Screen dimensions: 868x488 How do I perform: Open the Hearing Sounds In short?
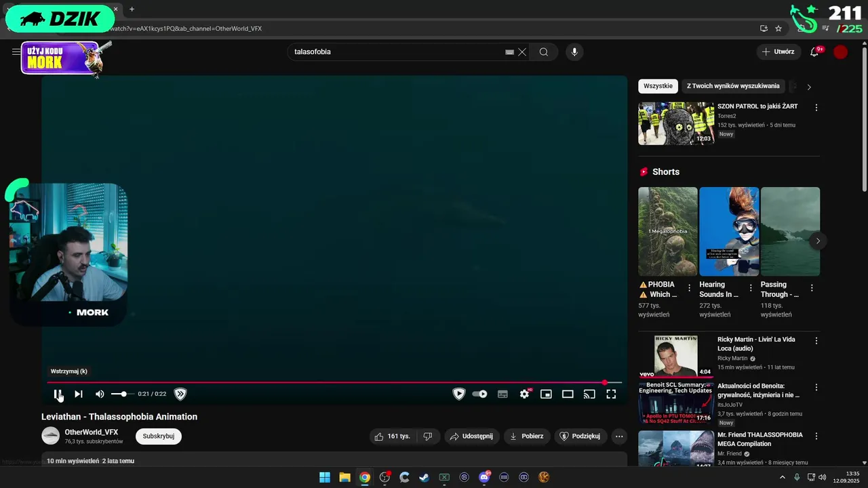[x=729, y=232]
